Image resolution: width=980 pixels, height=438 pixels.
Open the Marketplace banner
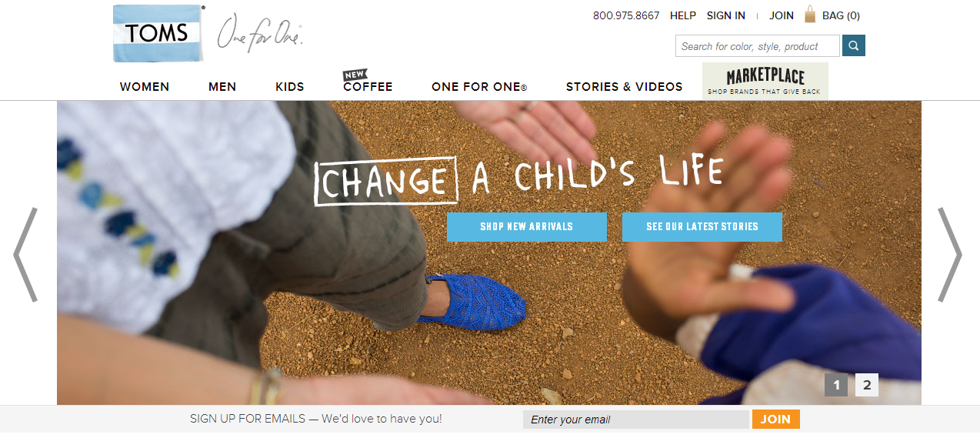[765, 81]
